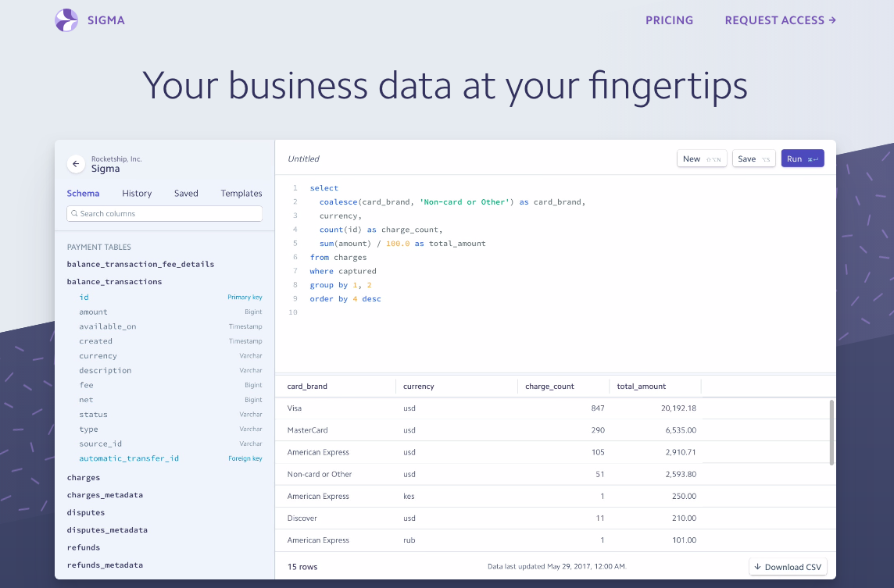This screenshot has width=894, height=588.
Task: Open the Pricing page link
Action: pyautogui.click(x=669, y=20)
